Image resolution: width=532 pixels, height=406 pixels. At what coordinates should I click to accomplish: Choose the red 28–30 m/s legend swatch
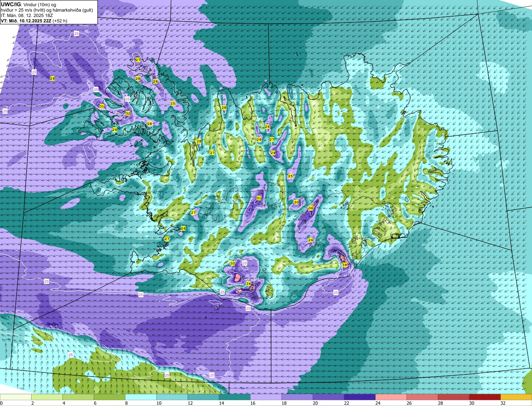pyautogui.click(x=453, y=397)
